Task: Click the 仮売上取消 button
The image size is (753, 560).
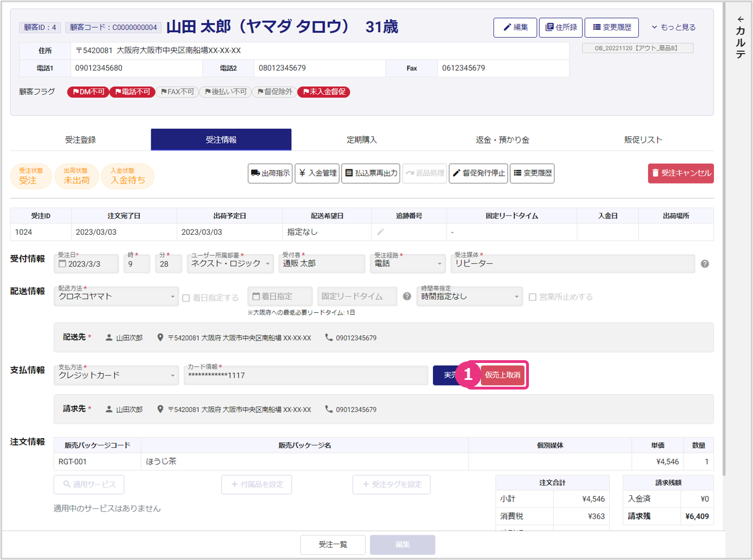Action: coord(502,375)
